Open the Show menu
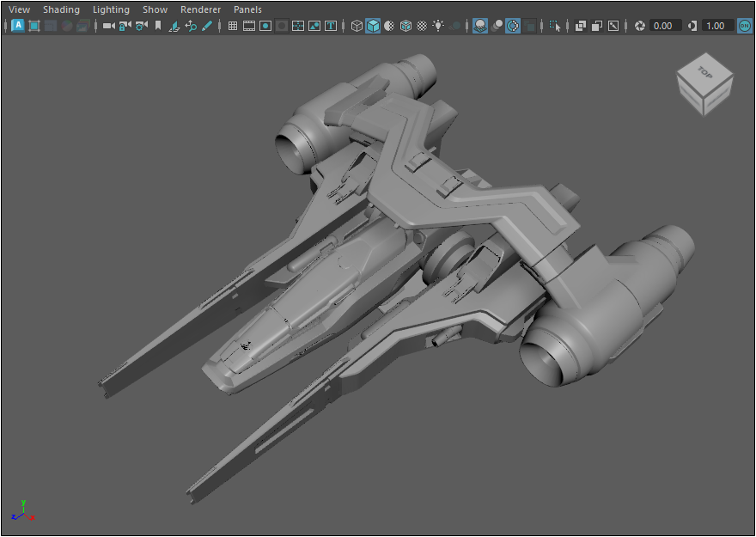Image resolution: width=756 pixels, height=537 pixels. coord(155,9)
